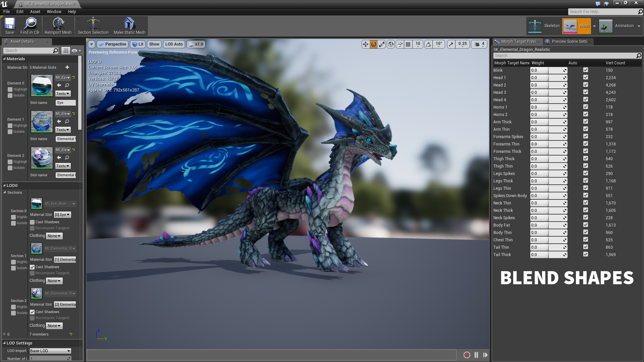
Task: Switch to the Preview Scene Settings tab
Action: (x=568, y=41)
